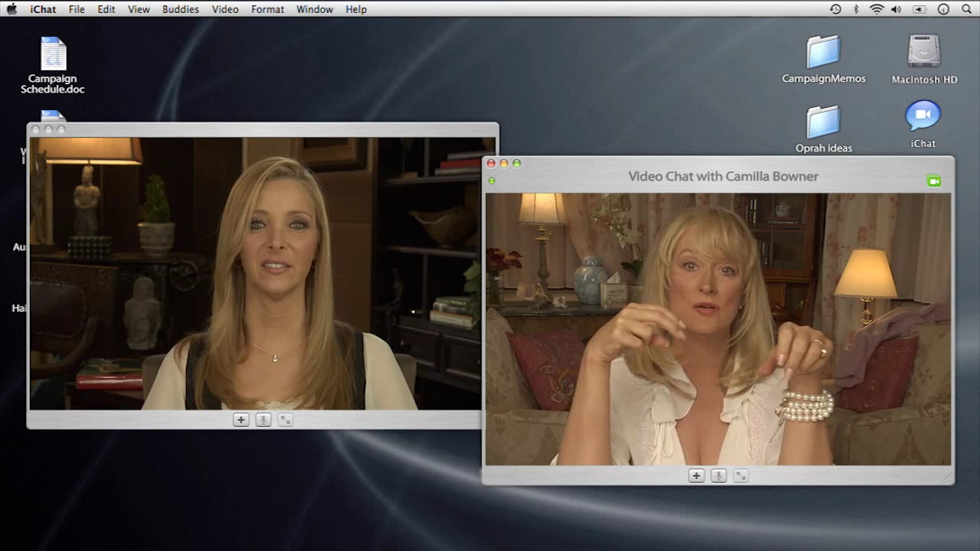This screenshot has width=980, height=551.
Task: Open the File menu
Action: click(77, 9)
